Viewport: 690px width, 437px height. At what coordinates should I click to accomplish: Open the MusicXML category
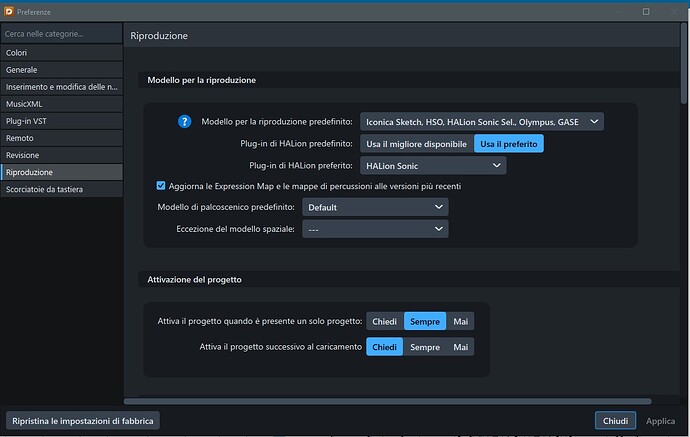(62, 104)
